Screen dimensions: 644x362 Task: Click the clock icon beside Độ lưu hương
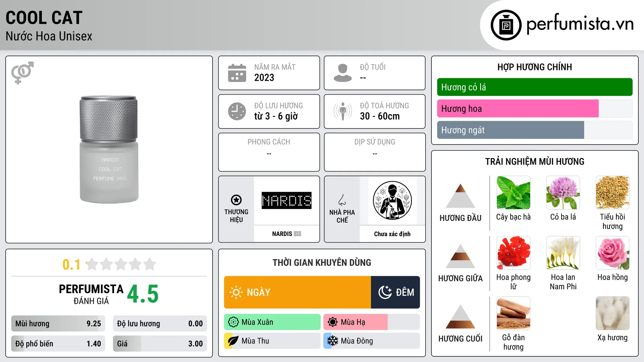point(237,111)
